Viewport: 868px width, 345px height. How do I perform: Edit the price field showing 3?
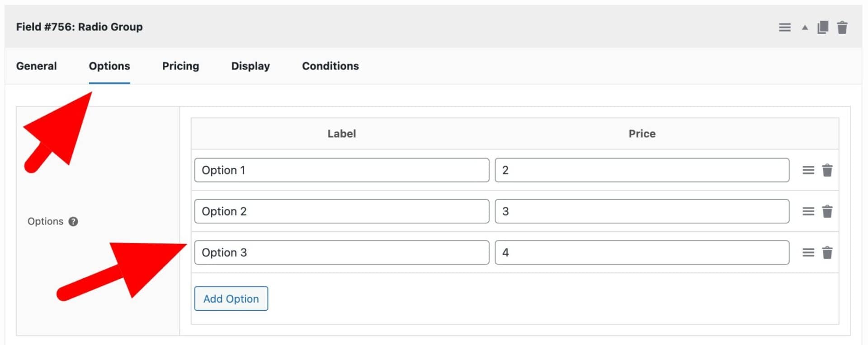click(642, 211)
